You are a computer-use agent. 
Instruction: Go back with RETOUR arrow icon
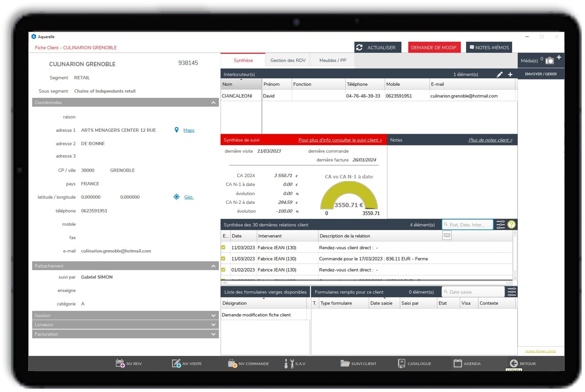[513, 363]
